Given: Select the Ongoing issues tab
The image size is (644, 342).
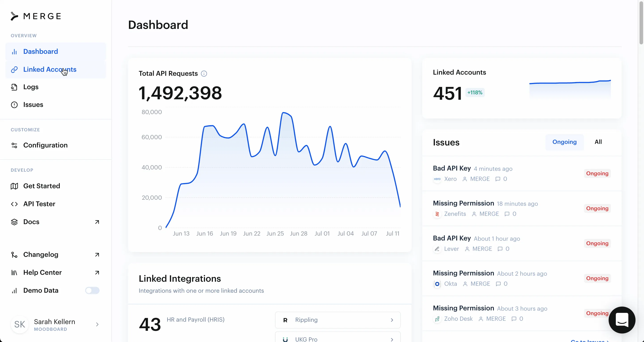Looking at the screenshot, I should [x=565, y=142].
